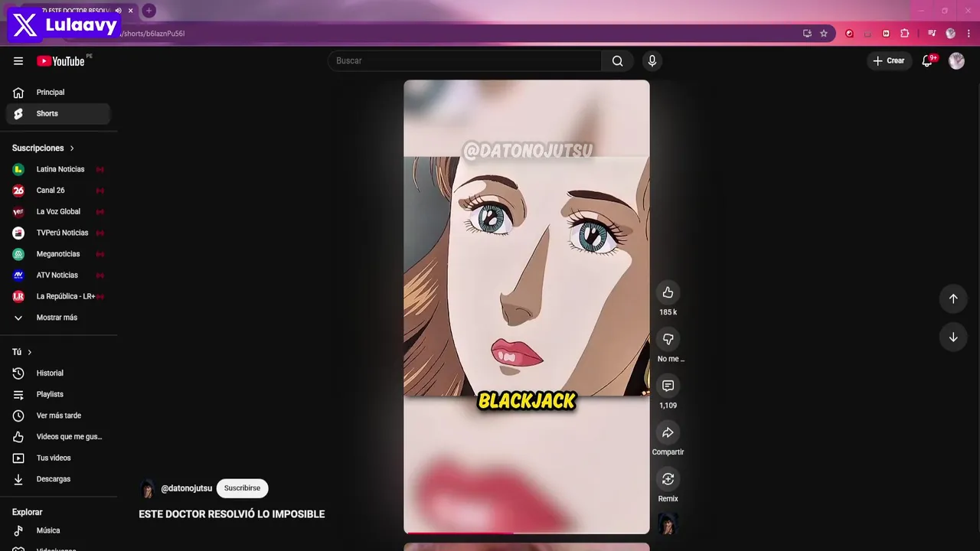The image size is (980, 551).
Task: Open a new browser tab
Action: [x=149, y=11]
